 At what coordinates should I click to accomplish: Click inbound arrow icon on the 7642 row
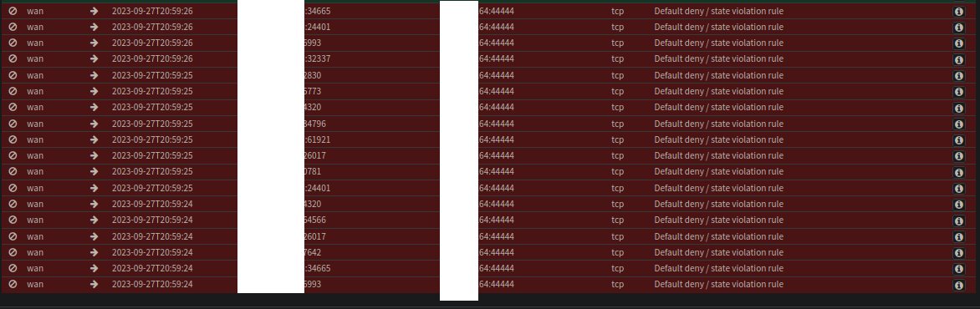coord(94,252)
